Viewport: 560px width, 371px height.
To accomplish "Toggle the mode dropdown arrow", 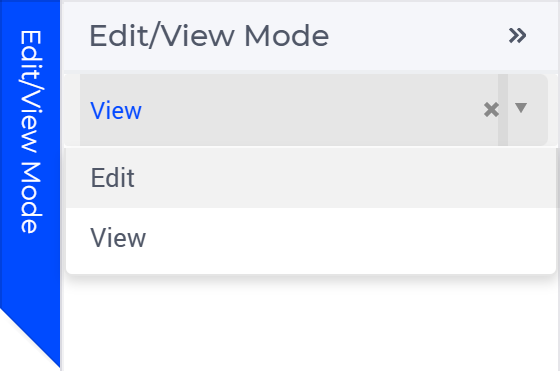I will pyautogui.click(x=521, y=107).
